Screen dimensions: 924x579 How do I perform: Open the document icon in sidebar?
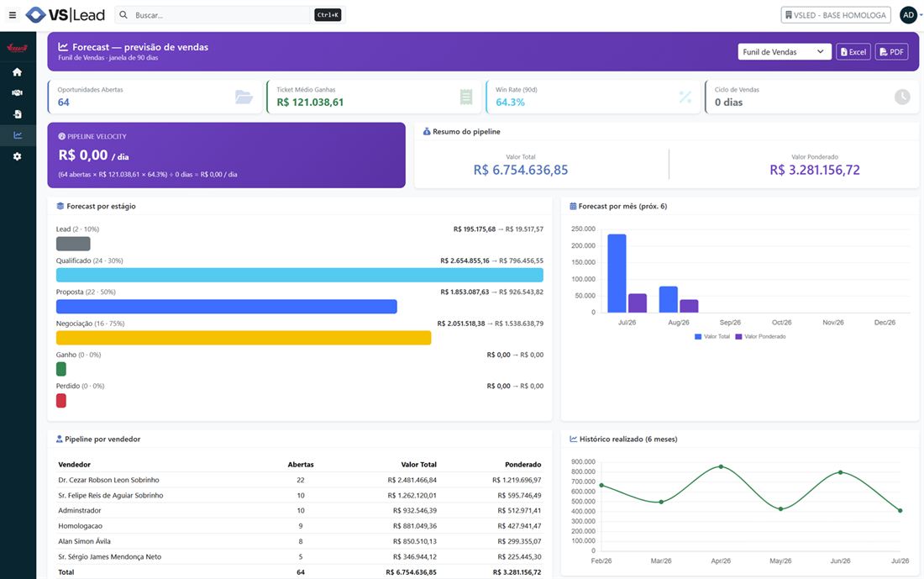18,113
